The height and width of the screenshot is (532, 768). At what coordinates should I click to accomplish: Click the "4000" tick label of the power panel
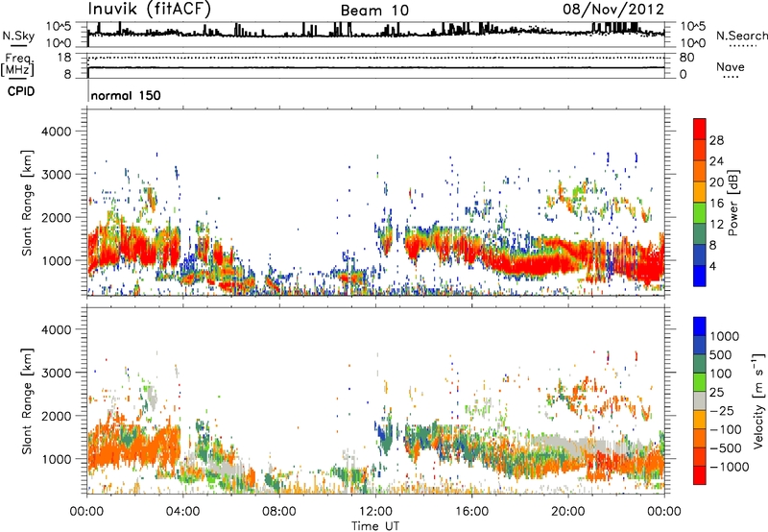coord(56,132)
